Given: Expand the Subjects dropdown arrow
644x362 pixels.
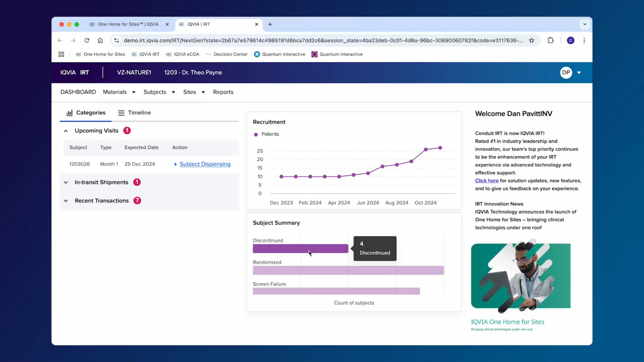Looking at the screenshot, I should 173,93.
